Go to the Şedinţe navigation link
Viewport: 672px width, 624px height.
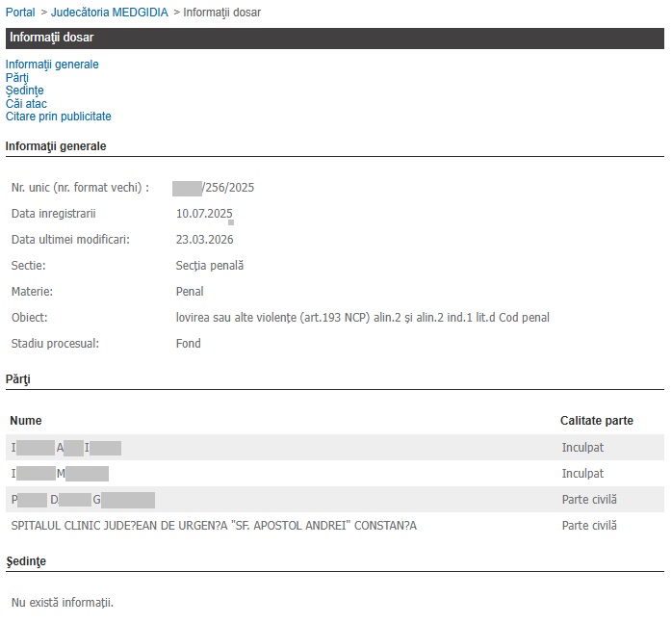pyautogui.click(x=25, y=91)
